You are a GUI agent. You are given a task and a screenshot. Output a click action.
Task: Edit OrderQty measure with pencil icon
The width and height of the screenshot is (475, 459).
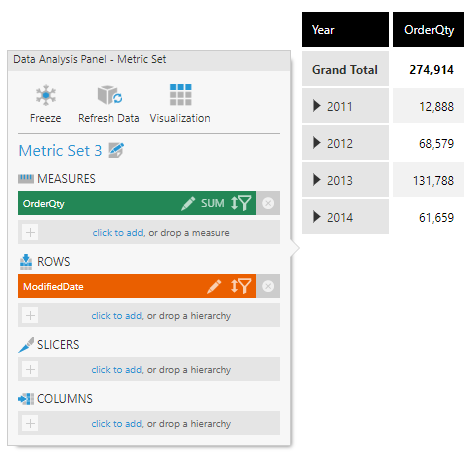[188, 203]
